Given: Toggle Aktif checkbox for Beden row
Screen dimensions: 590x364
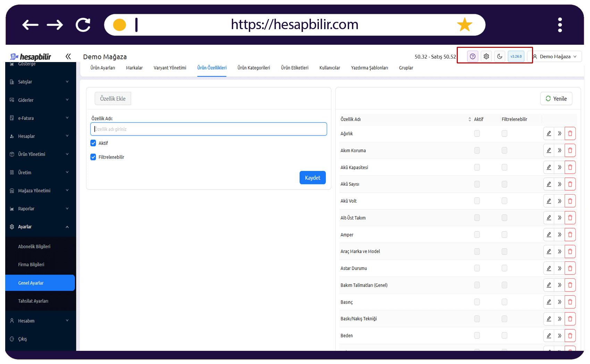Looking at the screenshot, I should tap(477, 336).
